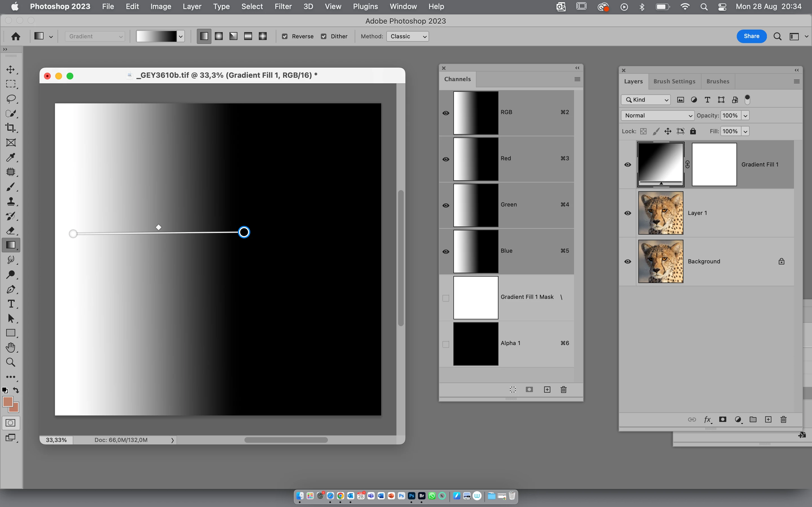The width and height of the screenshot is (812, 507).
Task: Expand the Opacity value dropdown arrow
Action: (x=745, y=116)
